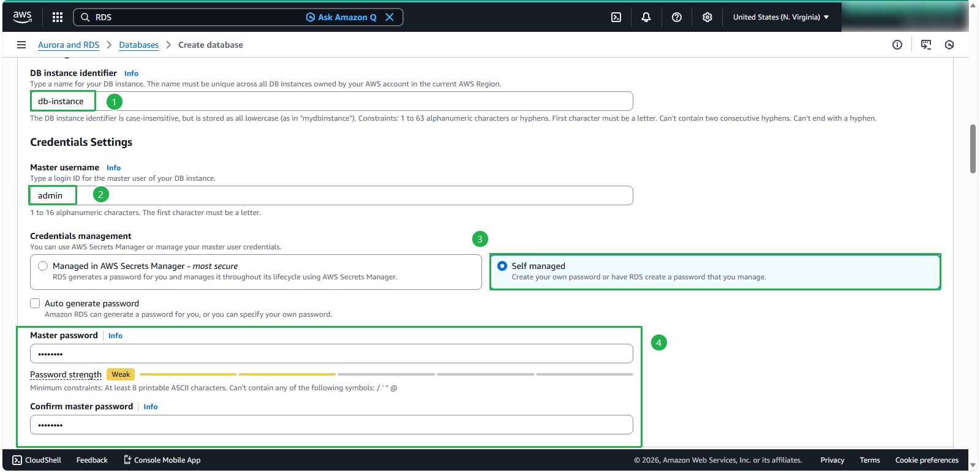The image size is (980, 473).
Task: Click the Master username field
Action: [331, 195]
